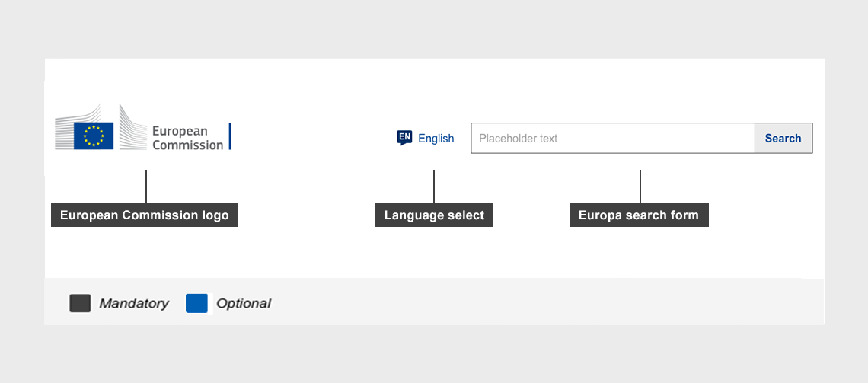Viewport: 868px width, 383px height.
Task: Click the dark gray Mandatory color swatch
Action: [80, 303]
